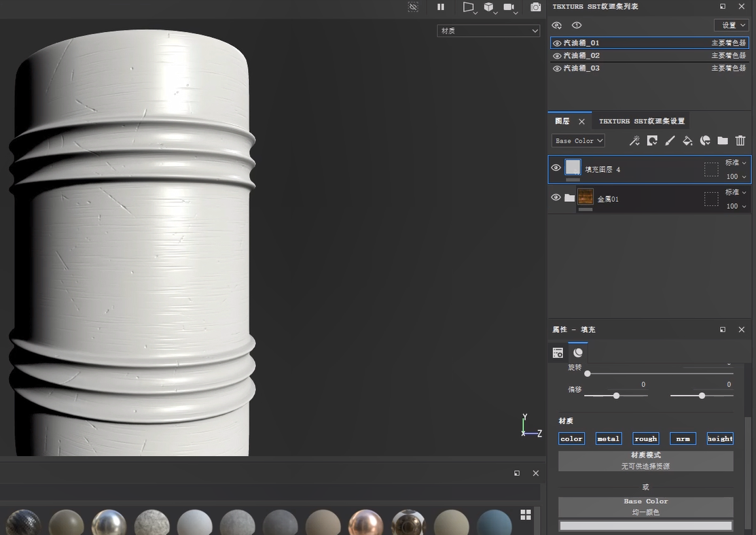Pause the viewport rendering
Screen dimensions: 756x535
pos(441,7)
